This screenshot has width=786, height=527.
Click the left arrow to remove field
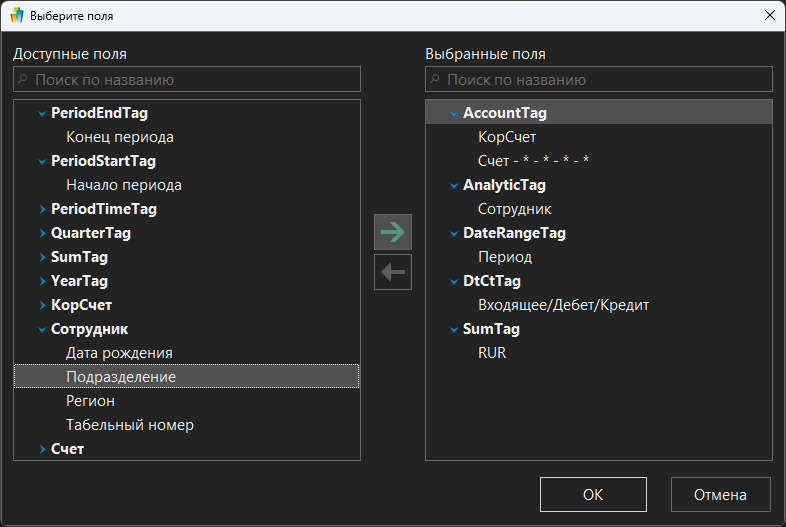click(393, 272)
